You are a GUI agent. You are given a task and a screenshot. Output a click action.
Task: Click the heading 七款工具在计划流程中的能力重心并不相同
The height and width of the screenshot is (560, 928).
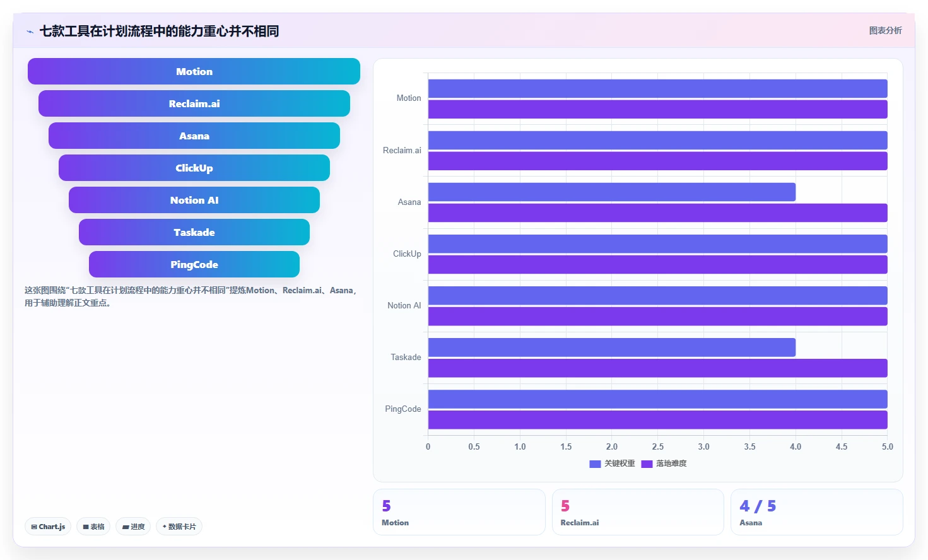pyautogui.click(x=159, y=31)
